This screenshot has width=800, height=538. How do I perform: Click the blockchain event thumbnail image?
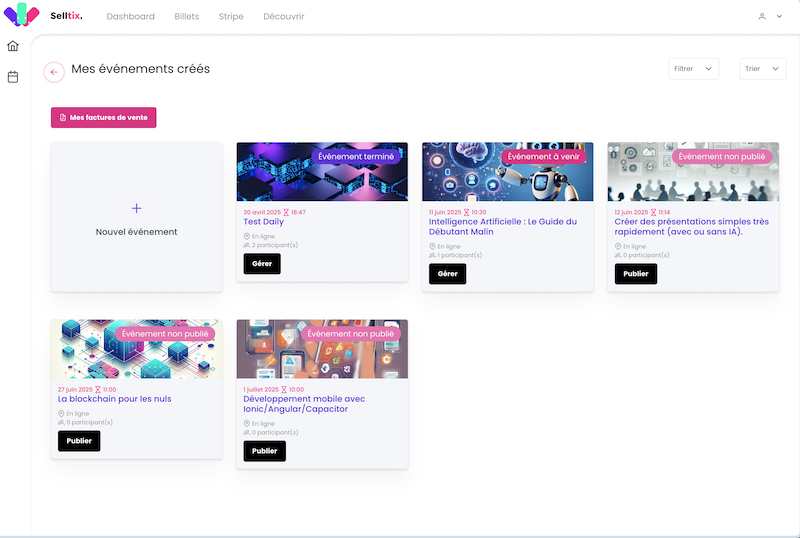coord(136,349)
